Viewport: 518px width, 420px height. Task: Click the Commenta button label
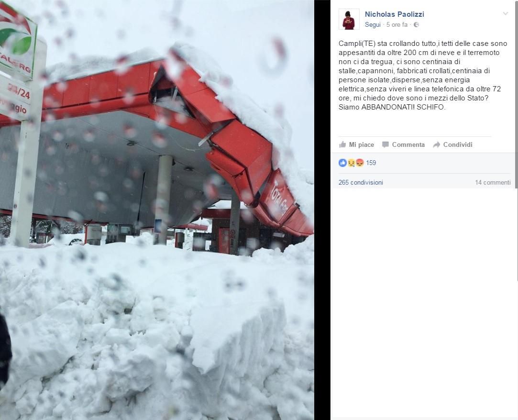click(408, 144)
